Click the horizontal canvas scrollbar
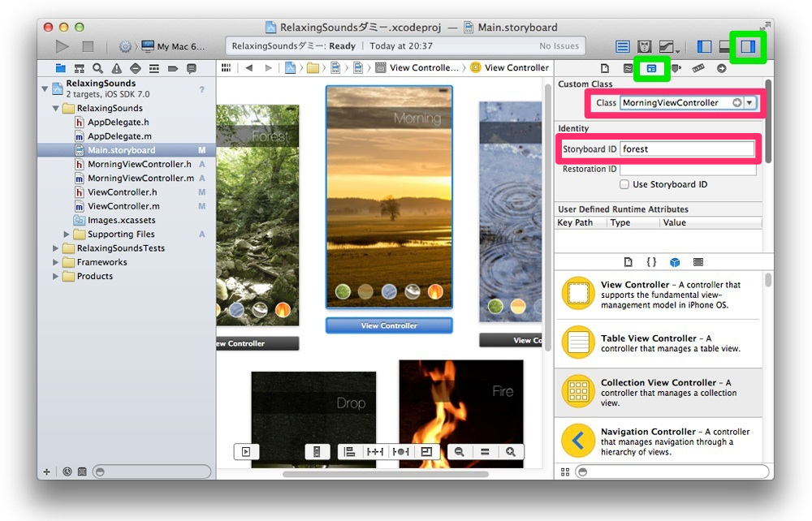 coord(385,474)
